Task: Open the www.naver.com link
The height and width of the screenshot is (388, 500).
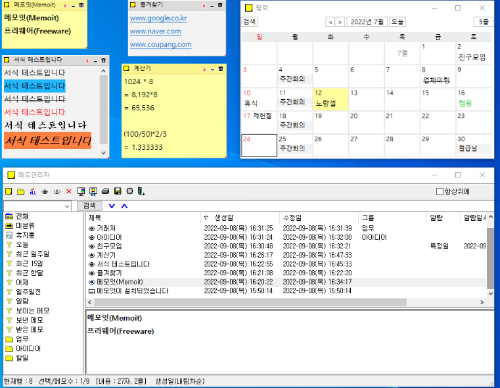Action: pyautogui.click(x=156, y=31)
